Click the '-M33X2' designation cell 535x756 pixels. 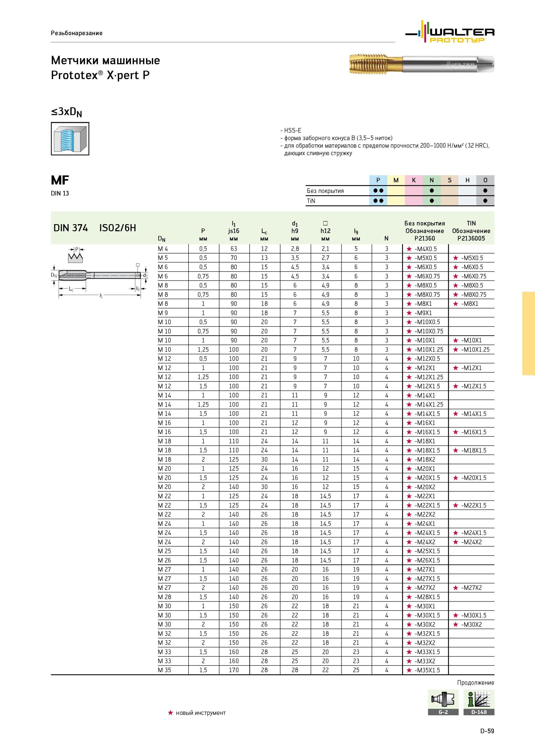pos(425,661)
